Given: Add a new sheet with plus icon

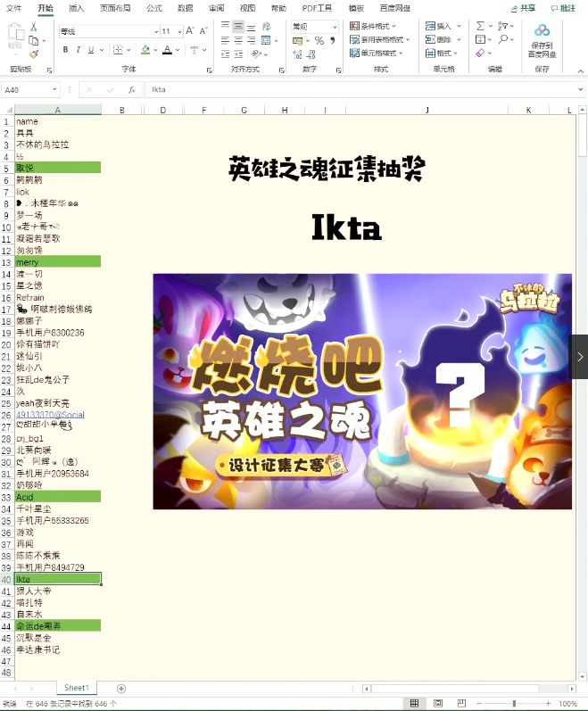Looking at the screenshot, I should coord(121,689).
